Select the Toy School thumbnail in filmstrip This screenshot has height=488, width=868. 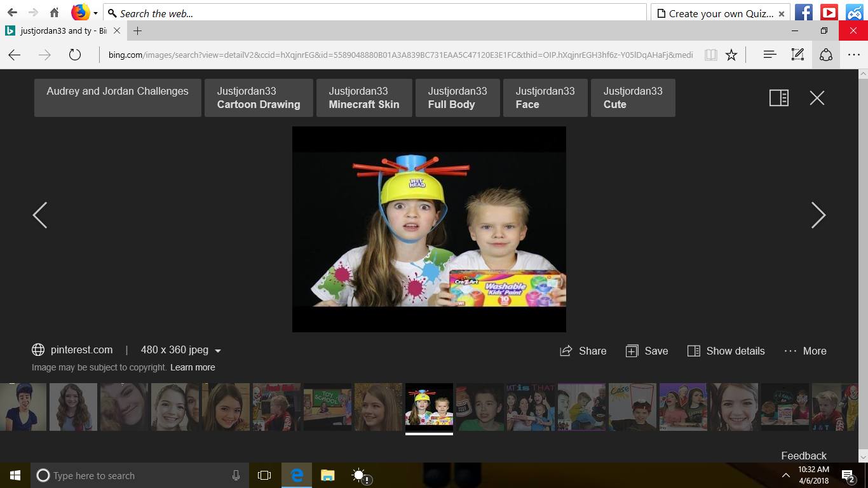coord(327,407)
